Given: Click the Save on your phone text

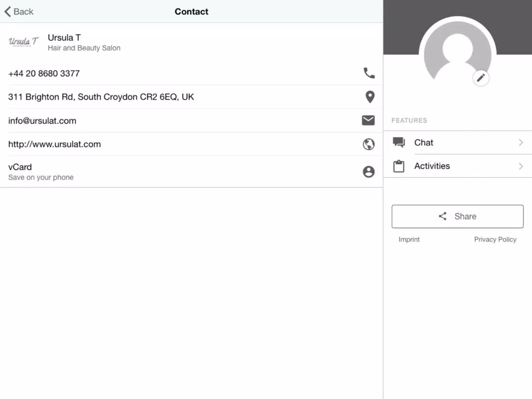Looking at the screenshot, I should coord(41,177).
